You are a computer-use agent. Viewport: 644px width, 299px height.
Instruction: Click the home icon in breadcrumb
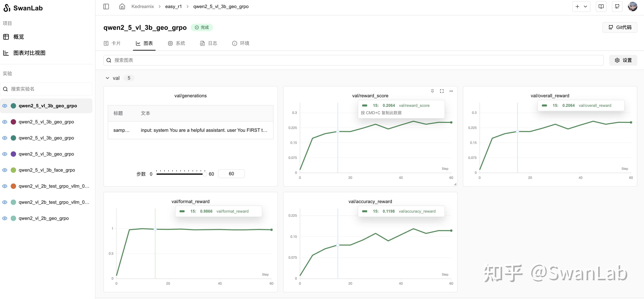tap(122, 7)
